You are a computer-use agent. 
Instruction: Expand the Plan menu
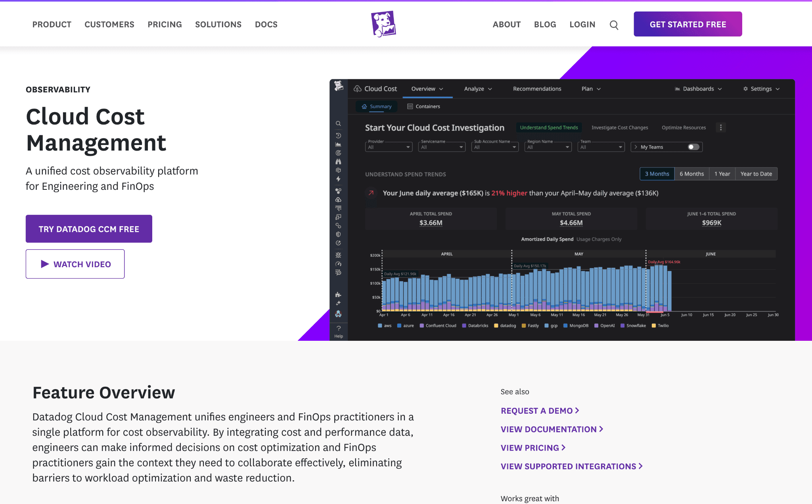591,89
